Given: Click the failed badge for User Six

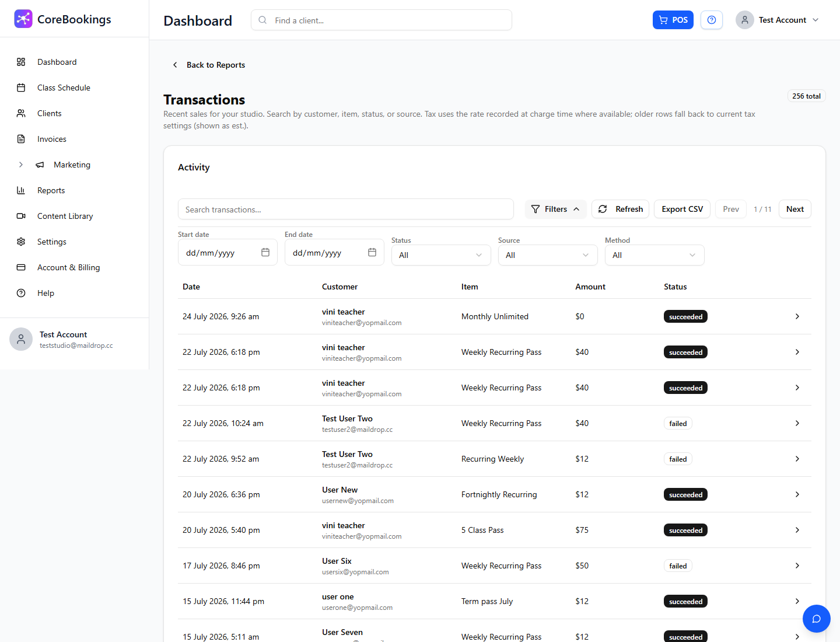Looking at the screenshot, I should coord(678,566).
